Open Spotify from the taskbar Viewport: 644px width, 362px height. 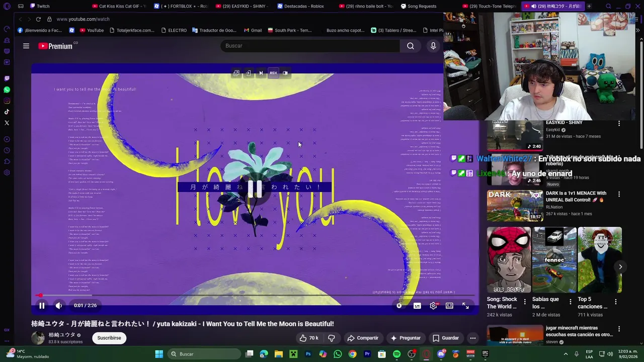tap(396, 354)
